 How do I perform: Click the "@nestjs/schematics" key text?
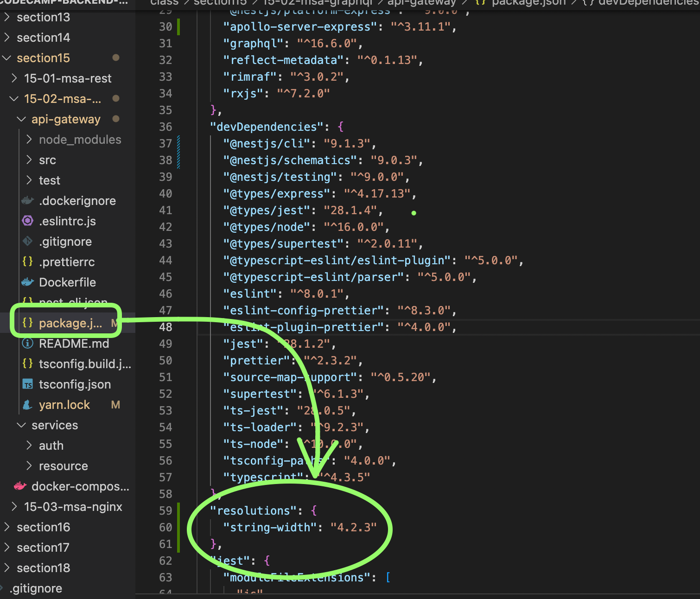290,160
